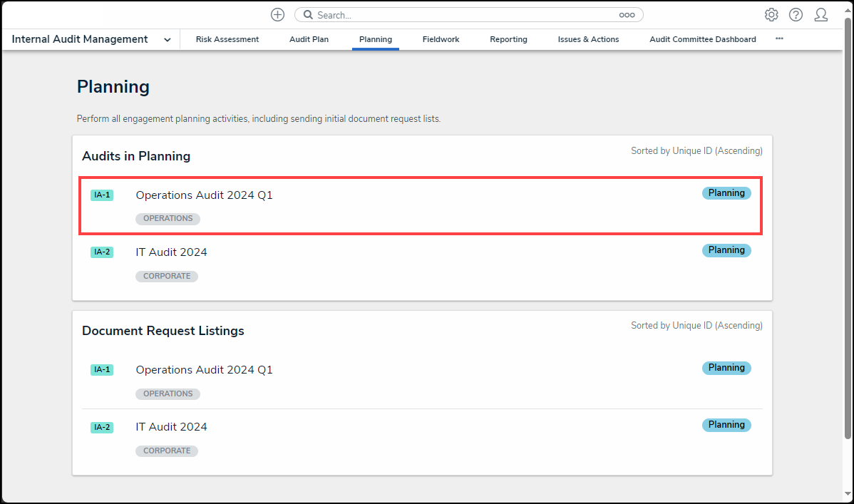Open the Fieldwork tab
This screenshot has height=504, width=854.
pos(441,39)
